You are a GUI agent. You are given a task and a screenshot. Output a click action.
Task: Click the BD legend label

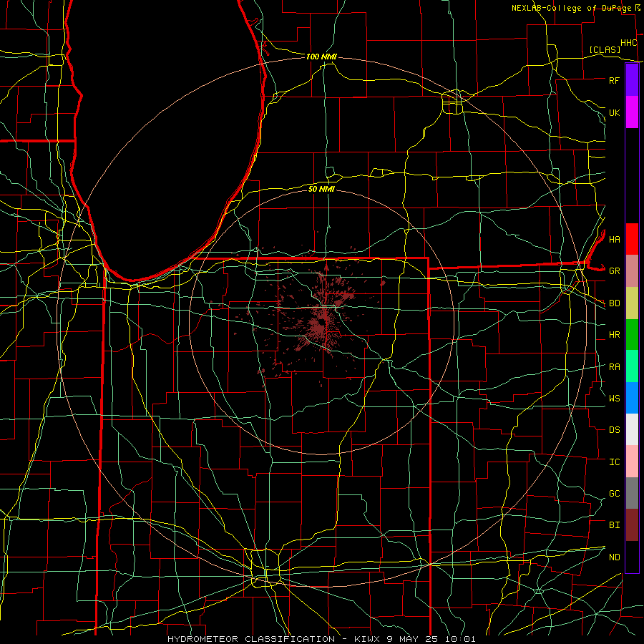tap(614, 303)
